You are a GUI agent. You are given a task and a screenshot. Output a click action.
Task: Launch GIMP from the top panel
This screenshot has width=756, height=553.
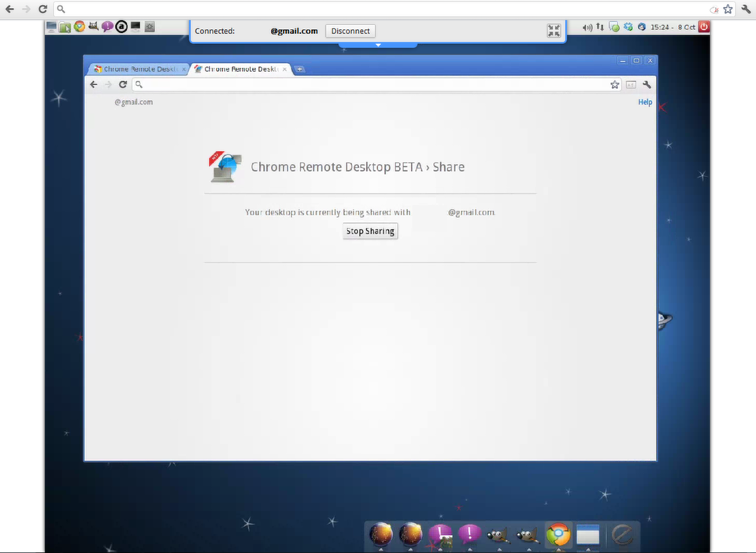(x=94, y=27)
